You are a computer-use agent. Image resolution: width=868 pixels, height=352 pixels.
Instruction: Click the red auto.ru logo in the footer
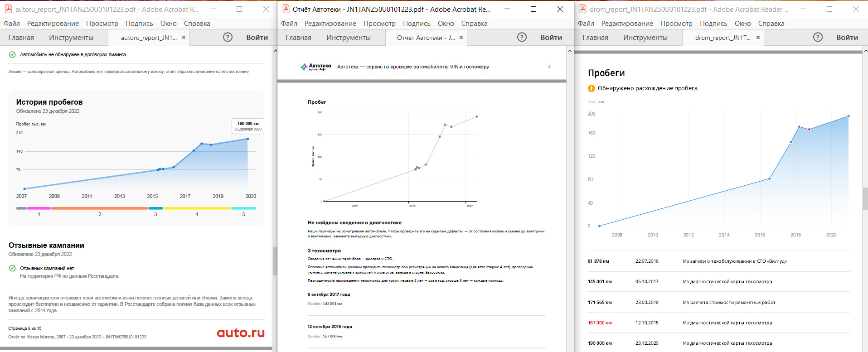click(x=241, y=333)
